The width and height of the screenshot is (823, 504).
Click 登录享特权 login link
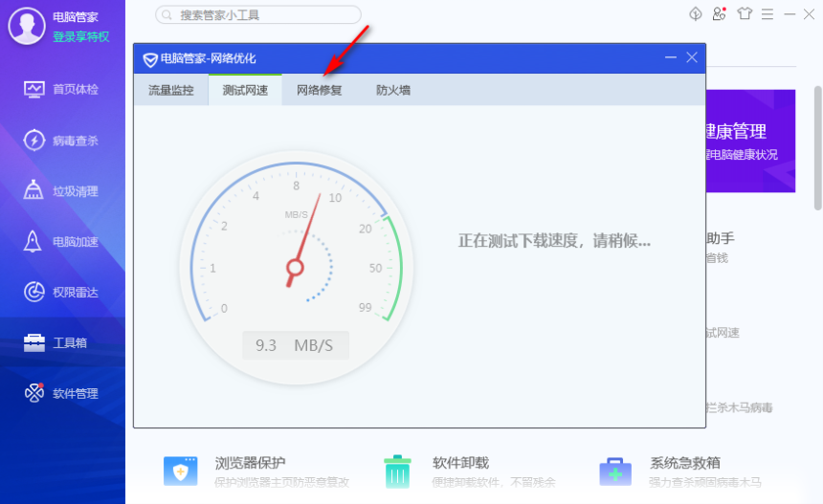click(x=80, y=36)
